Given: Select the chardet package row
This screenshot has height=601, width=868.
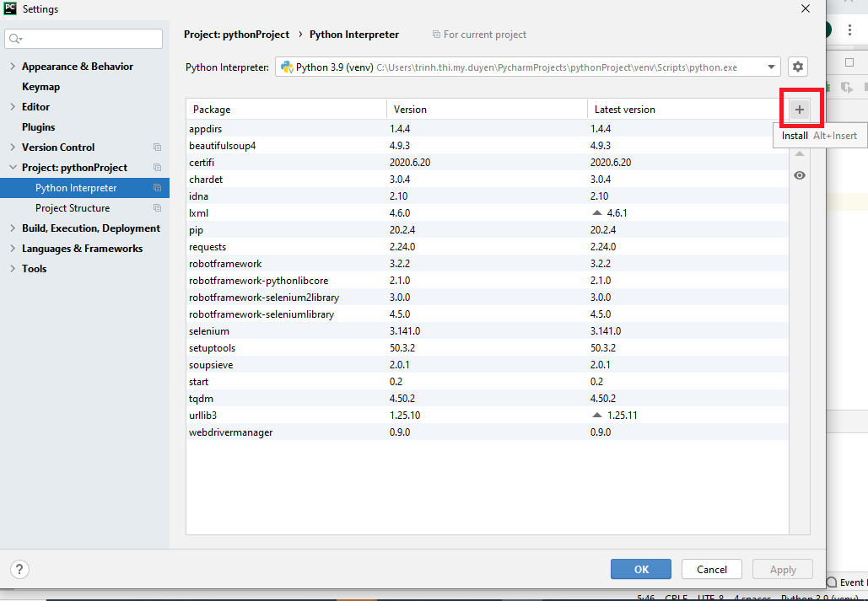Looking at the screenshot, I should point(488,180).
